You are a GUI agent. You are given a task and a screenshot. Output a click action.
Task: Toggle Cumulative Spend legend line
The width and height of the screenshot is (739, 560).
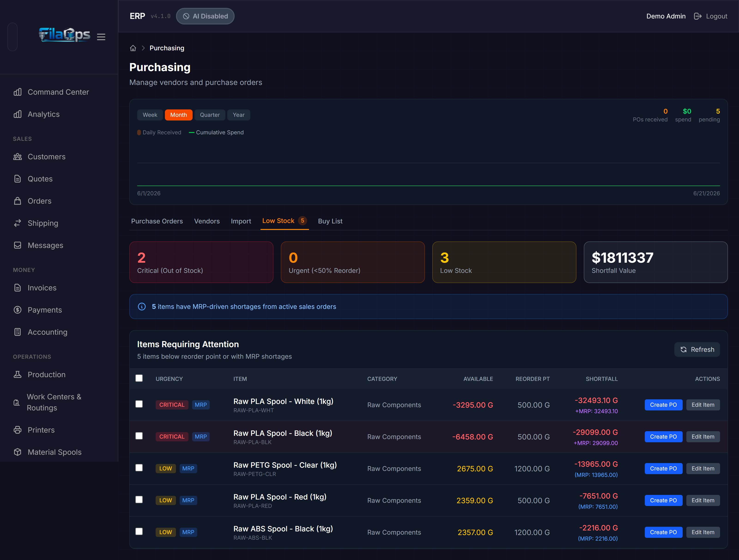[x=191, y=132]
